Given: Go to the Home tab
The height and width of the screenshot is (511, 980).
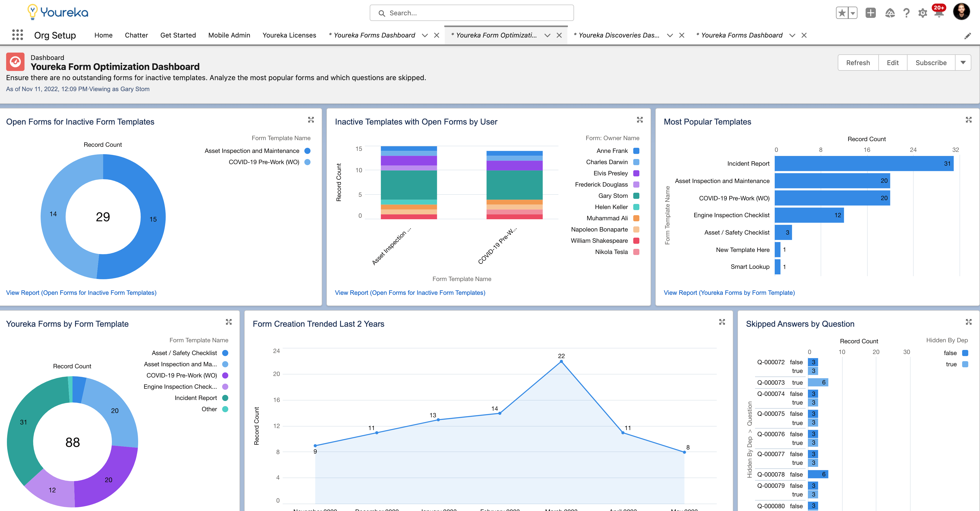Looking at the screenshot, I should click(x=103, y=35).
